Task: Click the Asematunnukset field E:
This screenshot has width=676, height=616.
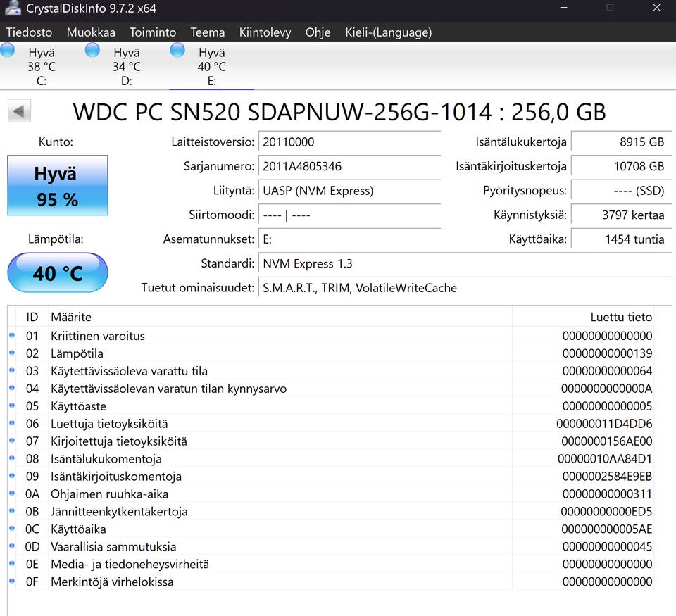Action: point(350,239)
